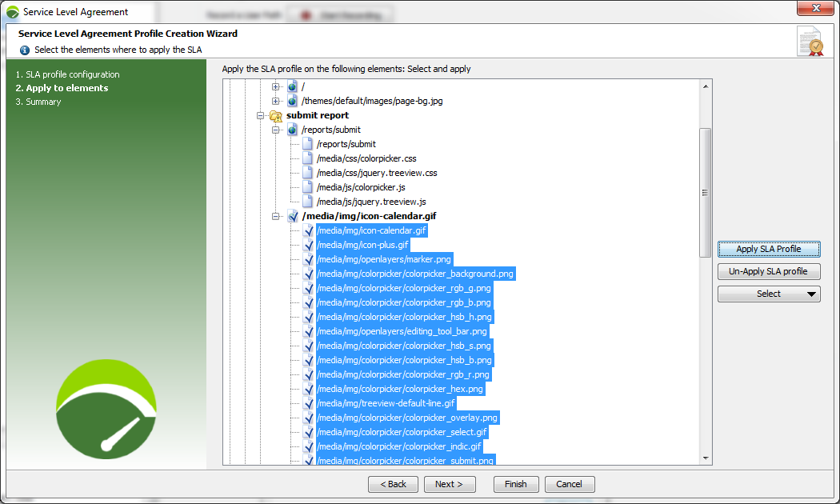840x504 pixels.
Task: Toggle check mark of colorpicker_hsb_h.png
Action: point(308,317)
